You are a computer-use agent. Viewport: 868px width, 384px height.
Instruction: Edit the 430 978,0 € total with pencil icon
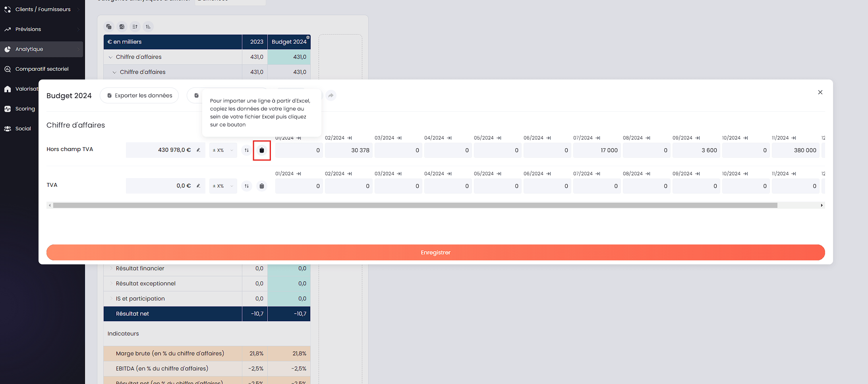(x=198, y=150)
